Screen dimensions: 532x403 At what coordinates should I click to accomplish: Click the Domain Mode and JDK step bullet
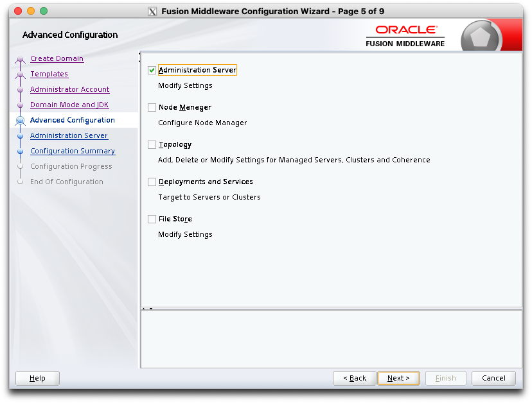21,105
